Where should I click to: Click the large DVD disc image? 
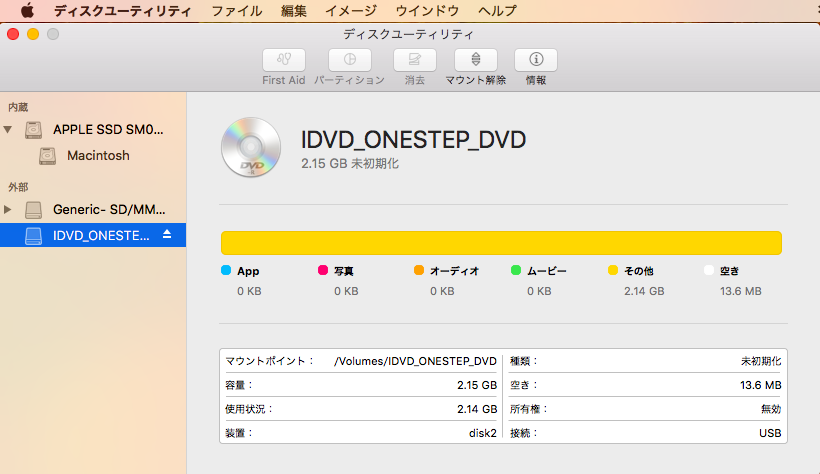250,148
